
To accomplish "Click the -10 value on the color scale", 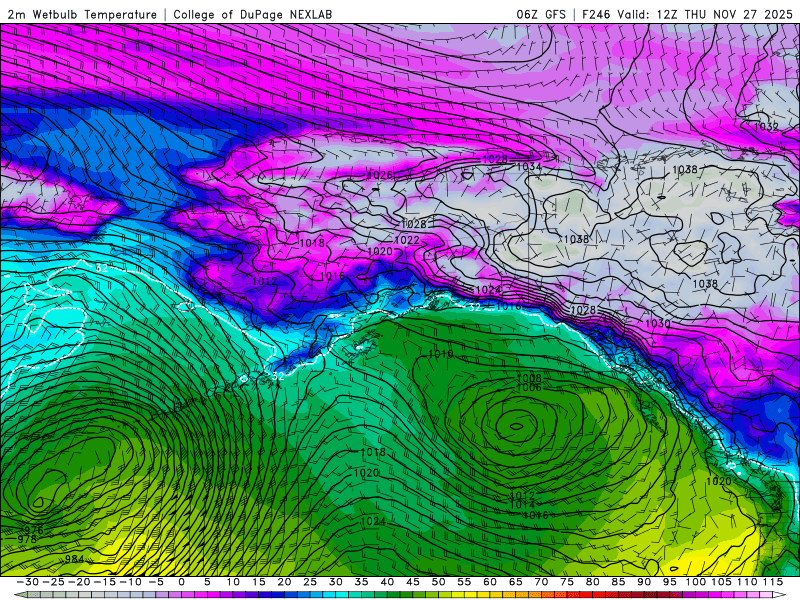I will pos(130,582).
